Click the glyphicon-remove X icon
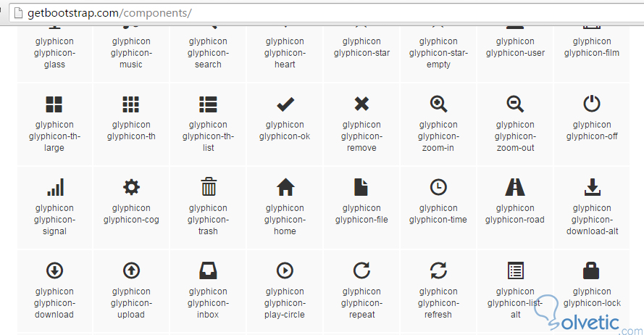Image resolution: width=644 pixels, height=335 pixels. [361, 104]
